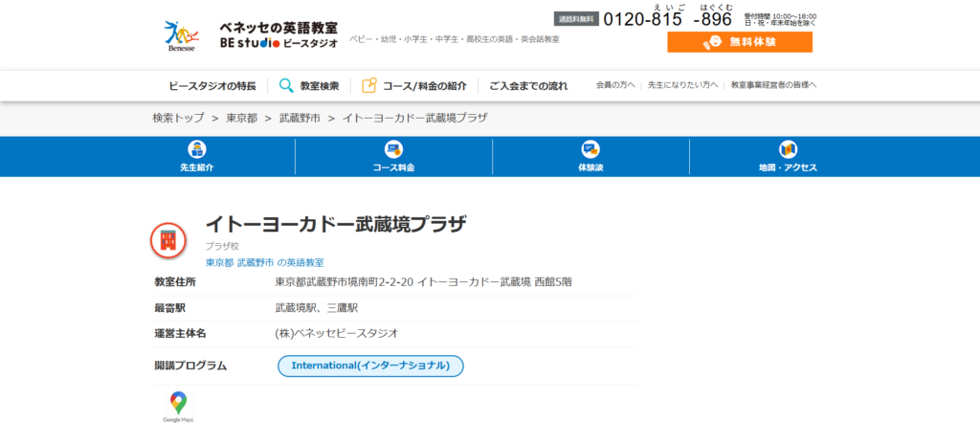Click the 体験談 speech bubble icon

pos(590,149)
